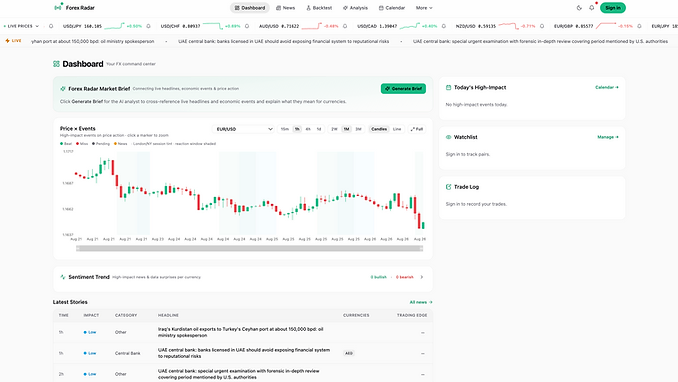Click the Headline column header
The width and height of the screenshot is (678, 382).
point(168,315)
